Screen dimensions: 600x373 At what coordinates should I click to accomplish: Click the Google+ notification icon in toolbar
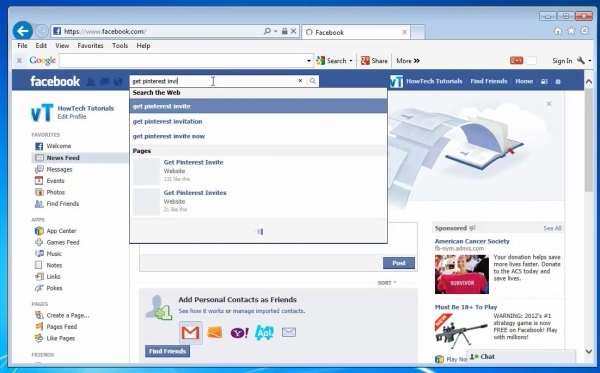click(516, 60)
